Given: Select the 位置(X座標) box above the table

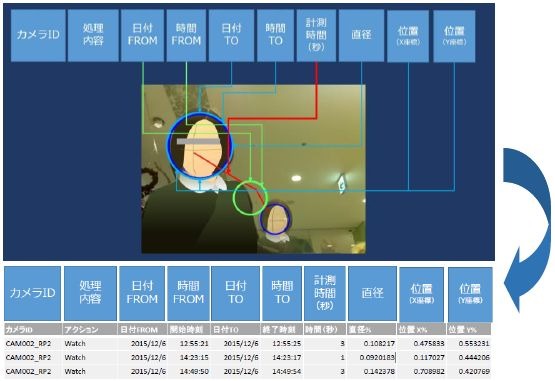Looking at the screenshot, I should (x=422, y=295).
